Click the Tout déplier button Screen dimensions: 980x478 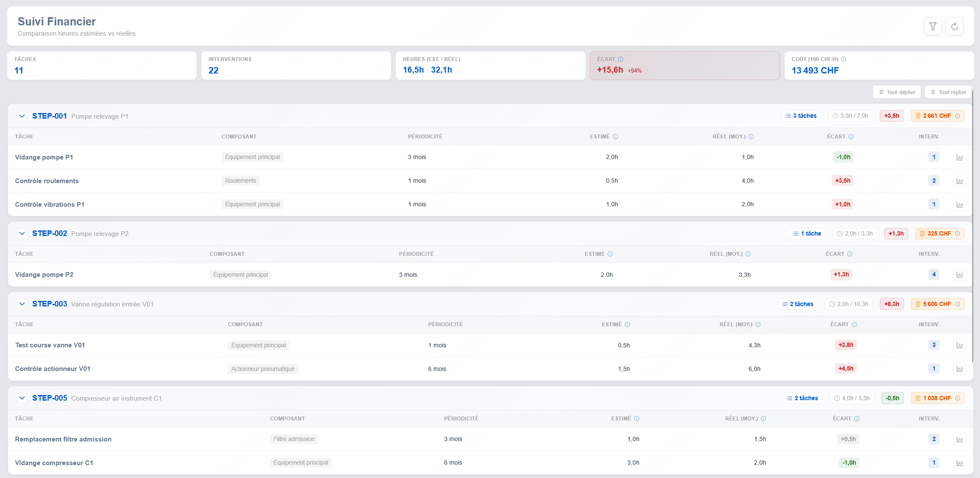click(897, 92)
